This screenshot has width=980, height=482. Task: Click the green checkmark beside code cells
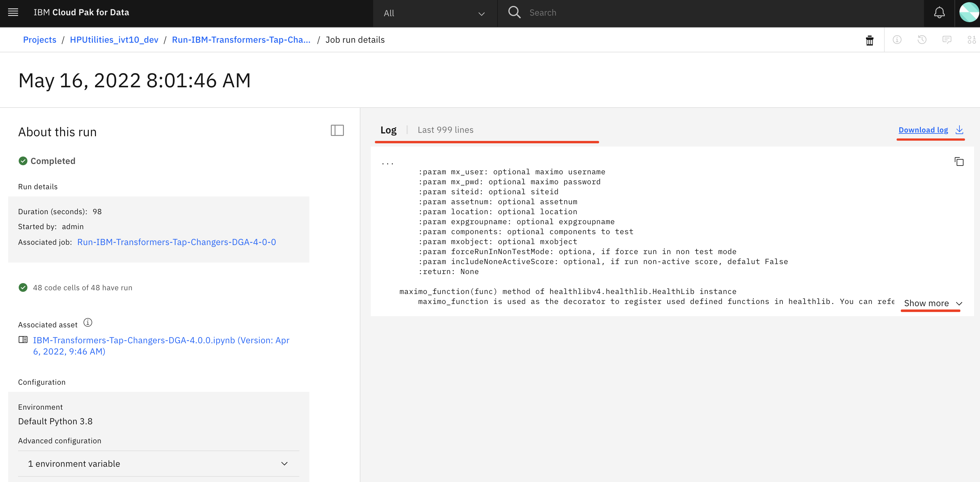coord(23,287)
